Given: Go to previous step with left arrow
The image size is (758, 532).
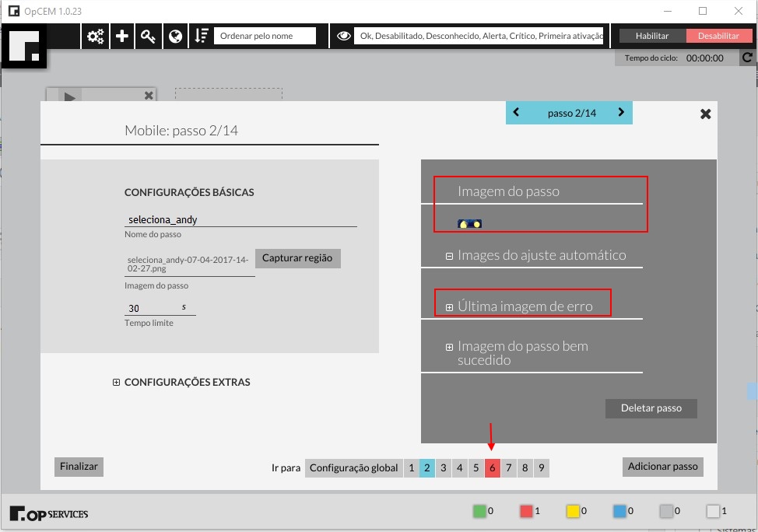Looking at the screenshot, I should click(516, 113).
